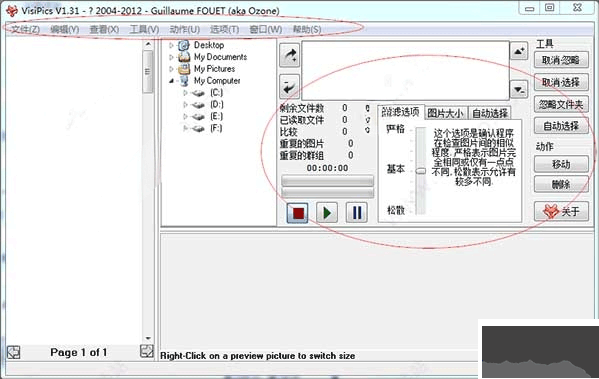The image size is (599, 379).
Task: Collapse the My Computer tree node
Action: click(171, 81)
